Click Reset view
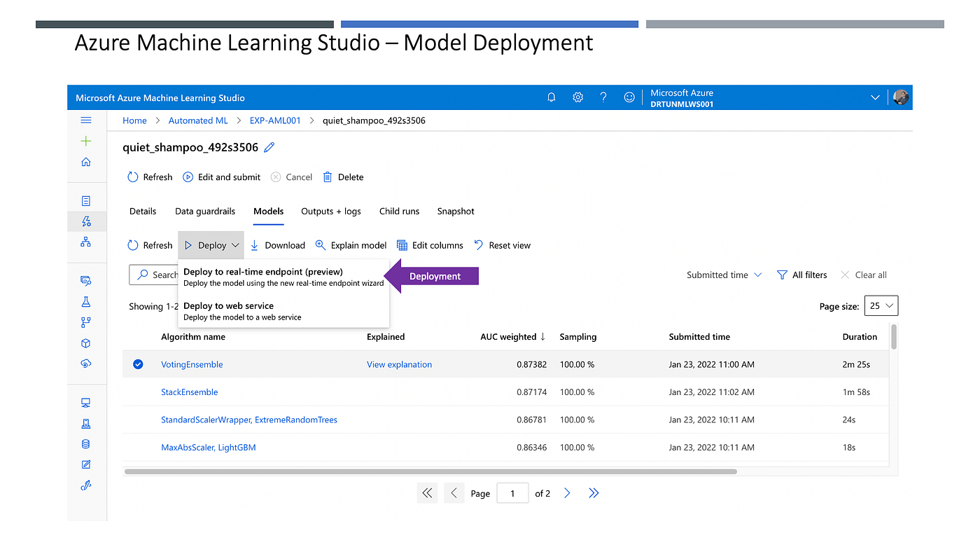Image resolution: width=980 pixels, height=552 pixels. [502, 245]
